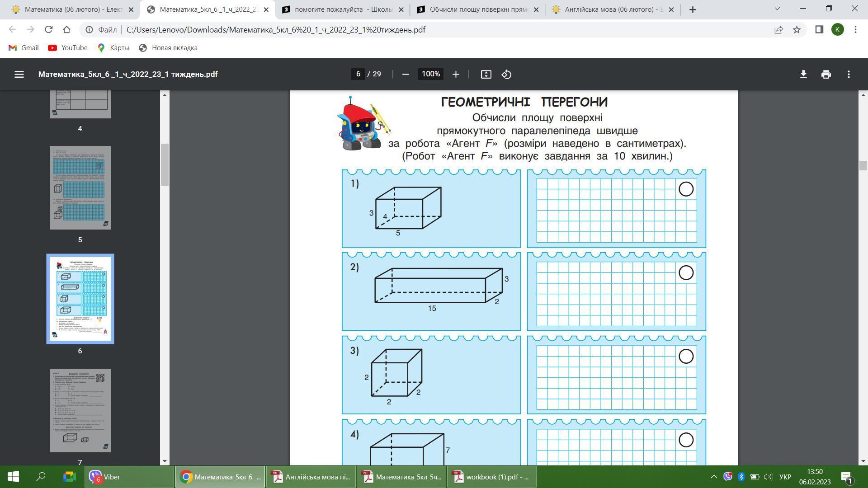This screenshot has width=868, height=488.
Task: Open PDF viewer more actions menu
Action: coord(849,74)
